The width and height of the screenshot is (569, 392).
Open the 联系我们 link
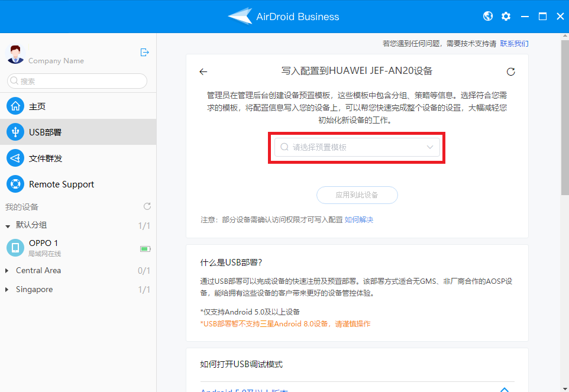(x=514, y=44)
